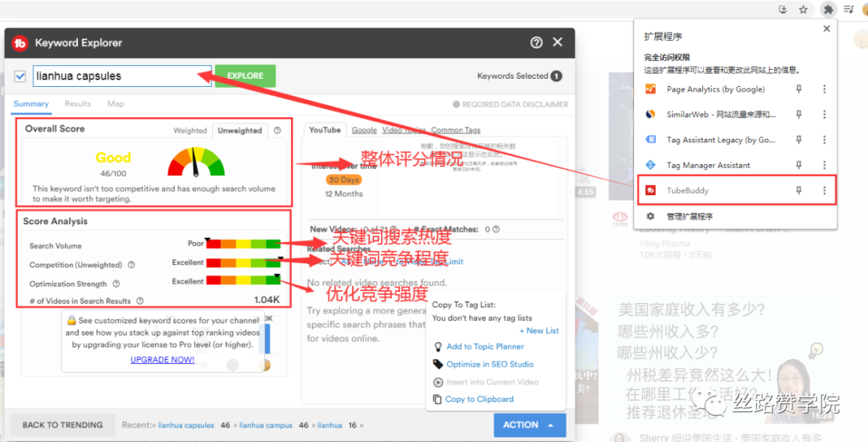
Task: Click the TubeBuddy logo in Keyword Explorer header
Action: pos(20,43)
